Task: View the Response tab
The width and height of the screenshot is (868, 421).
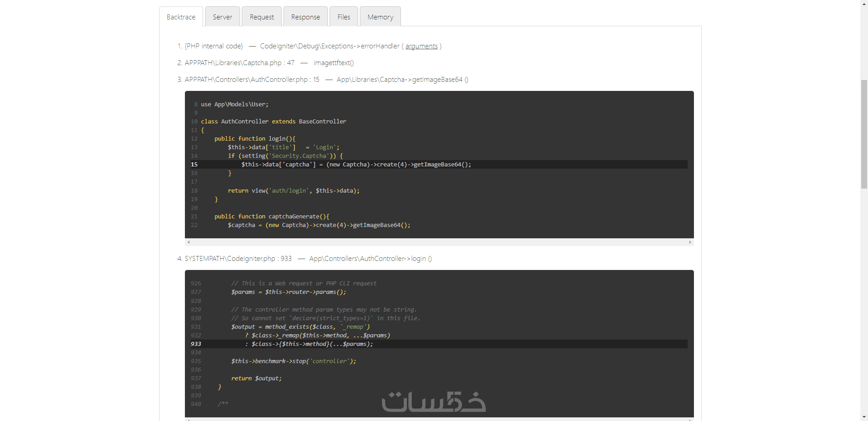Action: 305,17
